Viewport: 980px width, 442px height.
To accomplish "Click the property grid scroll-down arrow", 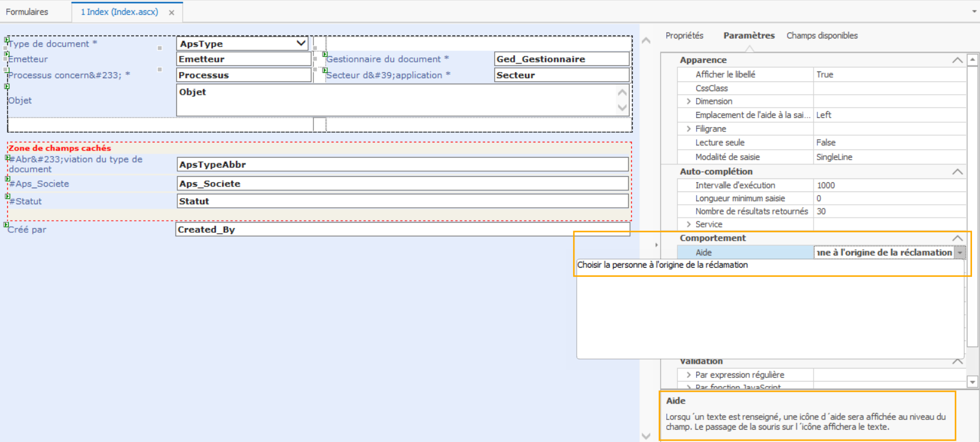I will pyautogui.click(x=973, y=382).
